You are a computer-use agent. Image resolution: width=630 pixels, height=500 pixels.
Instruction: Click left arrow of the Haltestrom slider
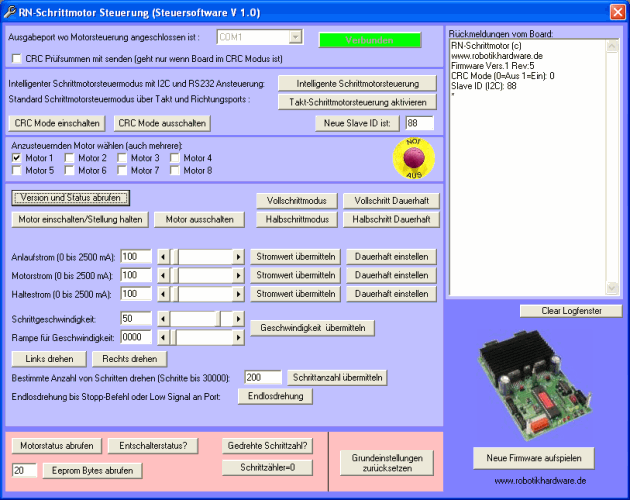(164, 295)
